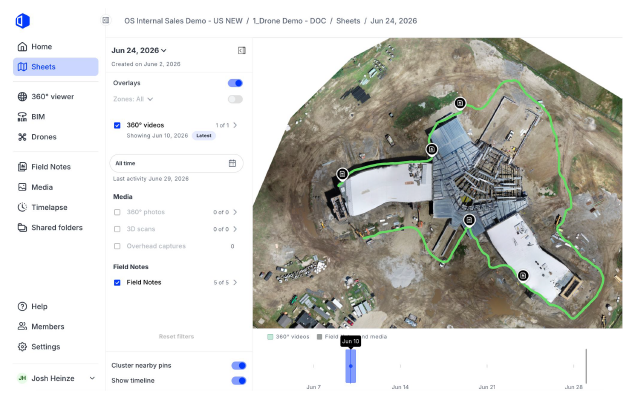Uncheck the Field Notes checkbox
The height and width of the screenshot is (393, 637).
point(117,282)
